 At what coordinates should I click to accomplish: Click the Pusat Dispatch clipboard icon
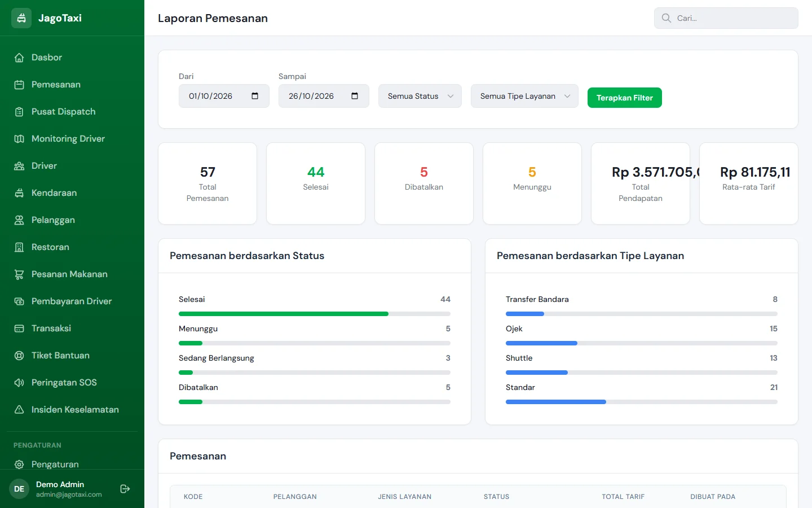tap(19, 112)
